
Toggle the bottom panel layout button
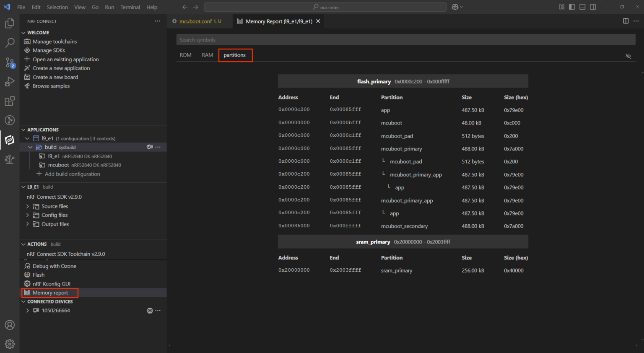582,7
